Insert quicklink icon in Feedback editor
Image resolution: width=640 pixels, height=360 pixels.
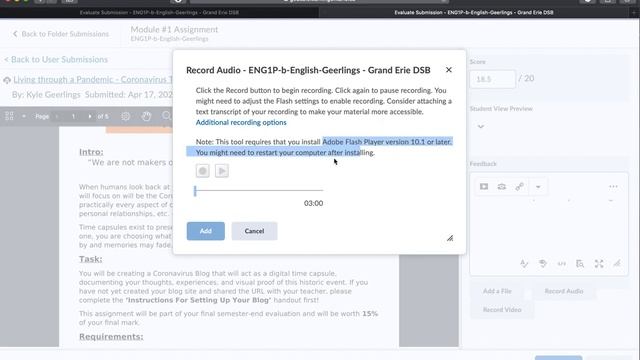point(520,187)
